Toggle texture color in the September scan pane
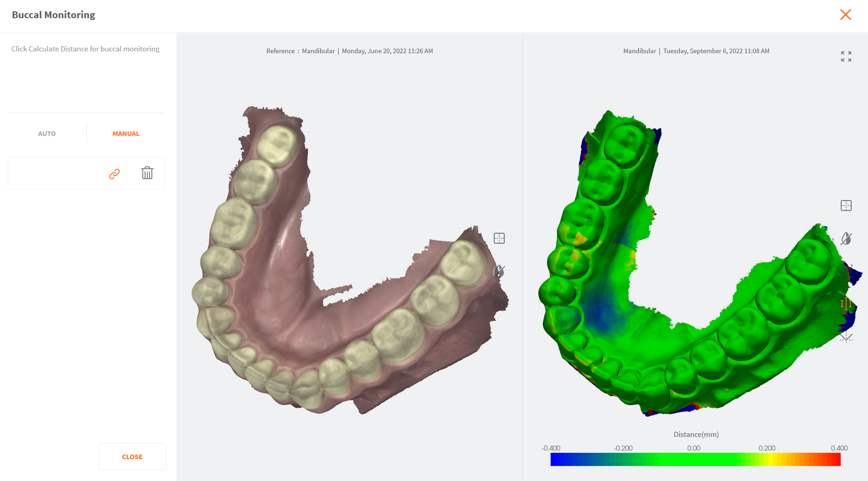This screenshot has height=481, width=868. (846, 238)
